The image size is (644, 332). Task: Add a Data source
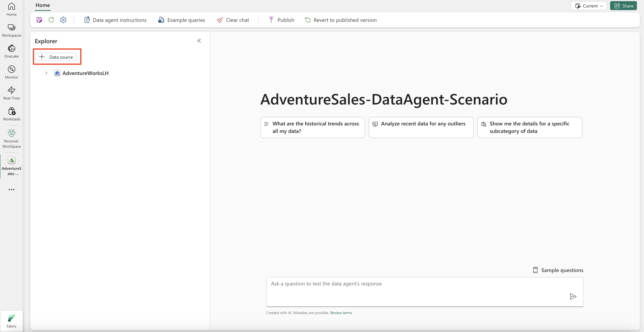pyautogui.click(x=55, y=57)
